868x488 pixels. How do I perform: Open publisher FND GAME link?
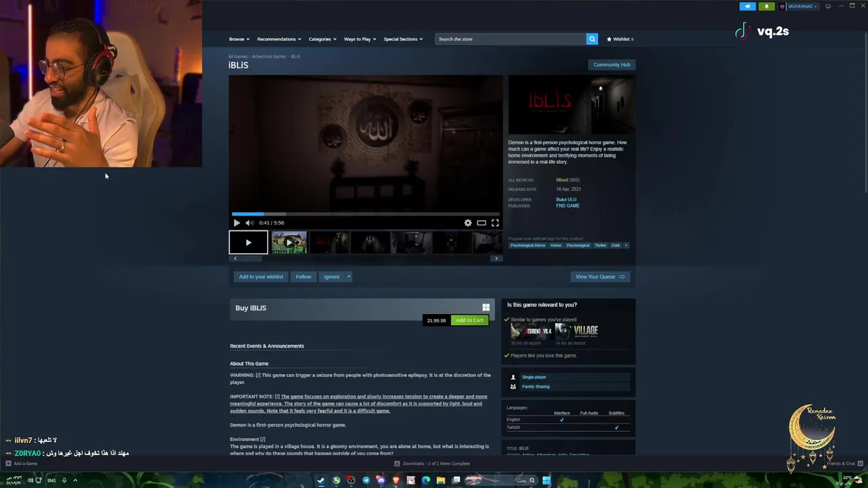pos(568,205)
